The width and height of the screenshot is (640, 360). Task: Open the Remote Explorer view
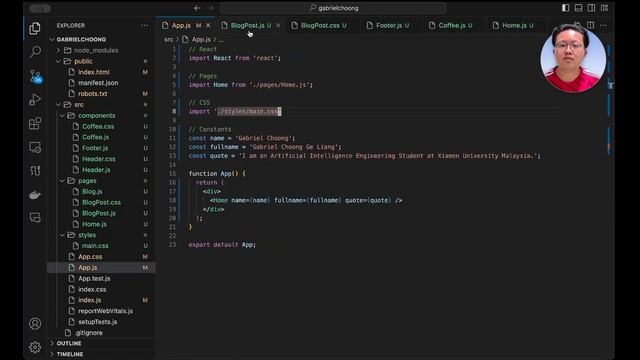point(35,147)
